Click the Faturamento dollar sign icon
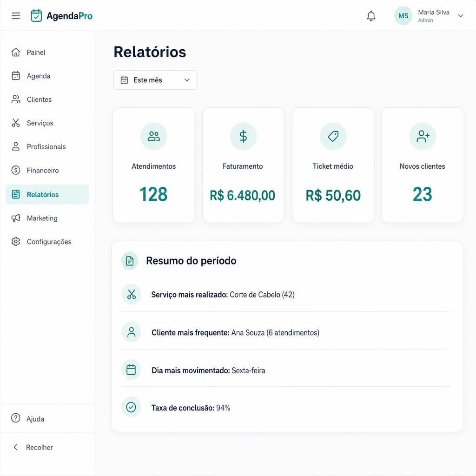The image size is (476, 476). (243, 136)
